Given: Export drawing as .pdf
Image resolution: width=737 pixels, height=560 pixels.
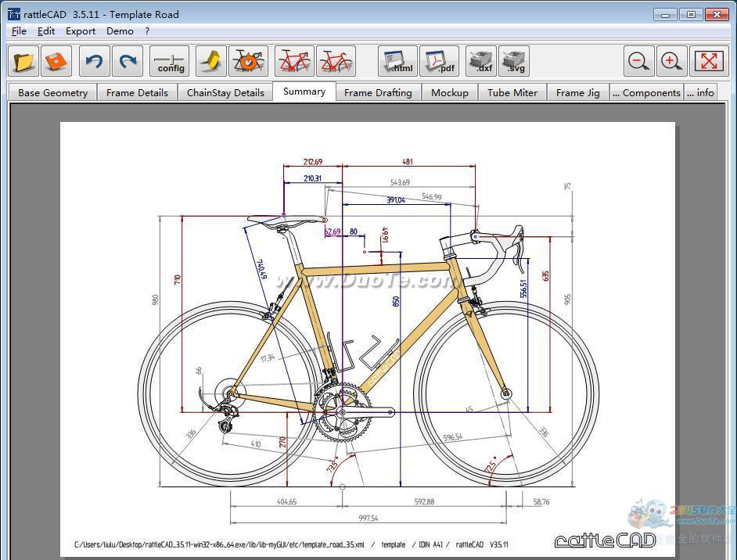Looking at the screenshot, I should tap(439, 61).
